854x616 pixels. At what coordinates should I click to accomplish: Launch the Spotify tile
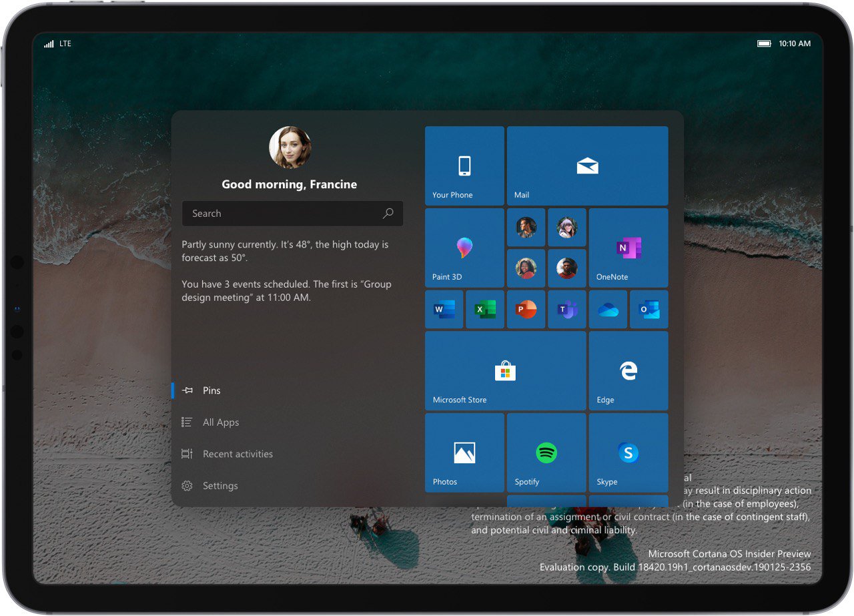pyautogui.click(x=546, y=452)
